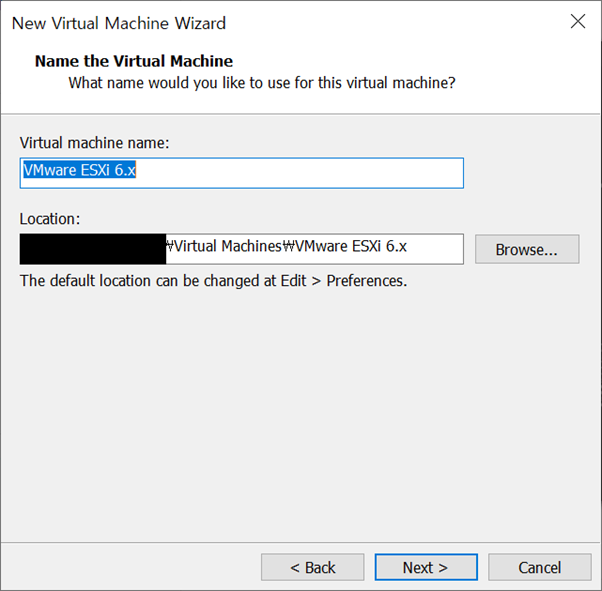Click the 'Name the Virtual Machine' heading
602x591 pixels.
(134, 61)
